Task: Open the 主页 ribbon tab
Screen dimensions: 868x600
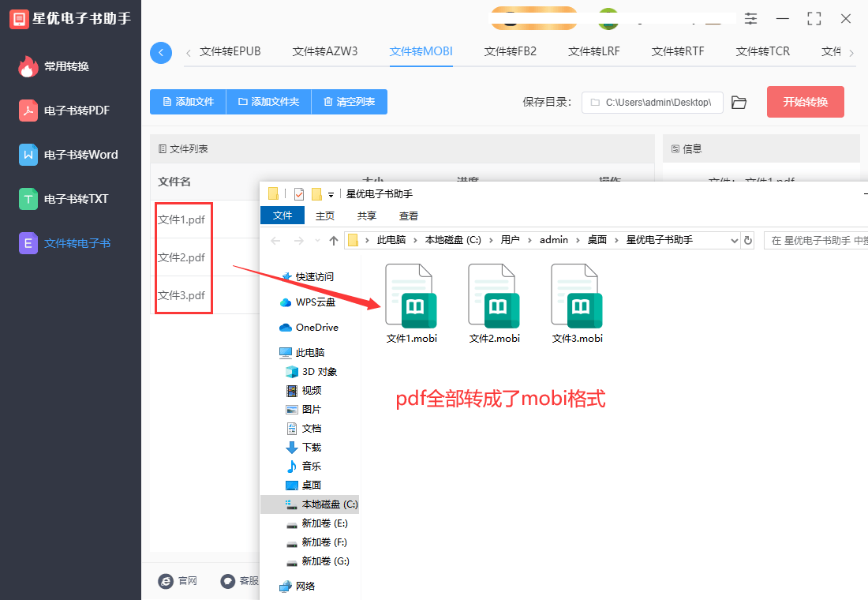Action: 325,215
